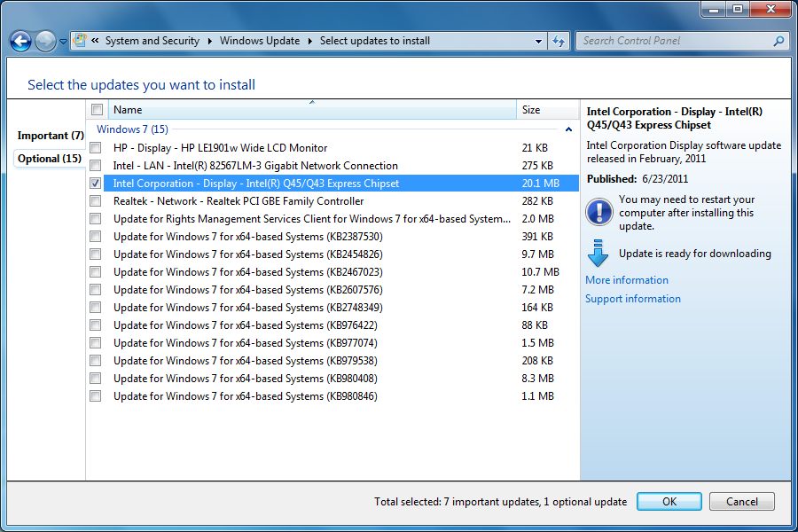
Task: Open the Support information link
Action: coord(632,299)
